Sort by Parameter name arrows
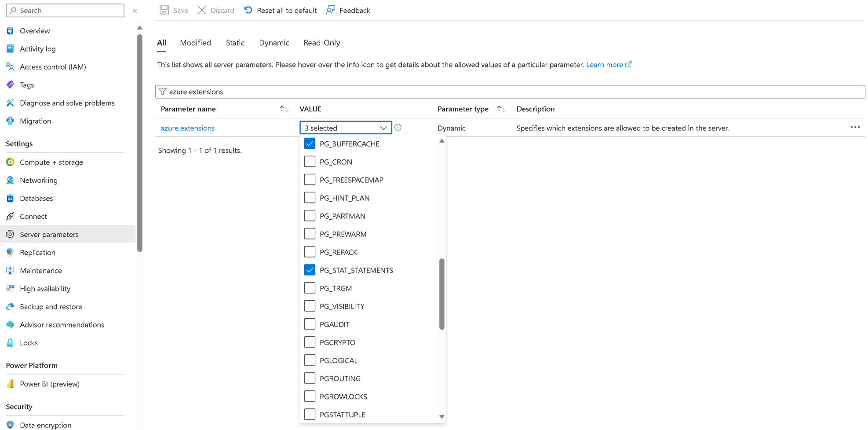The image size is (868, 430). (x=284, y=109)
